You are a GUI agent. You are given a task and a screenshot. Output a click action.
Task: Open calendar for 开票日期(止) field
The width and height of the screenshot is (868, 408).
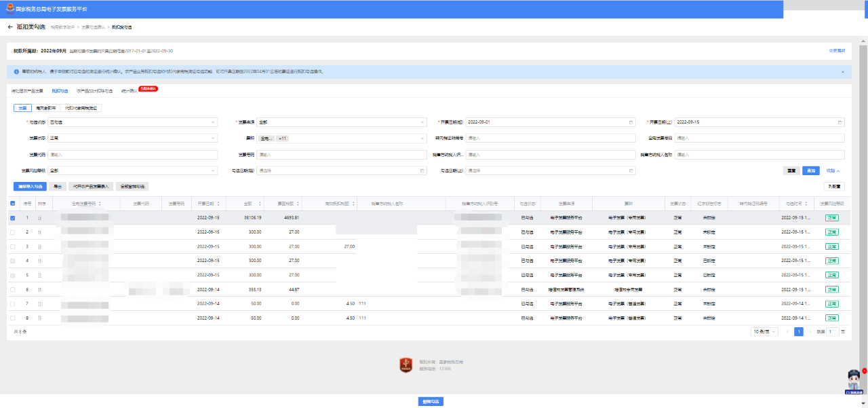pos(840,122)
